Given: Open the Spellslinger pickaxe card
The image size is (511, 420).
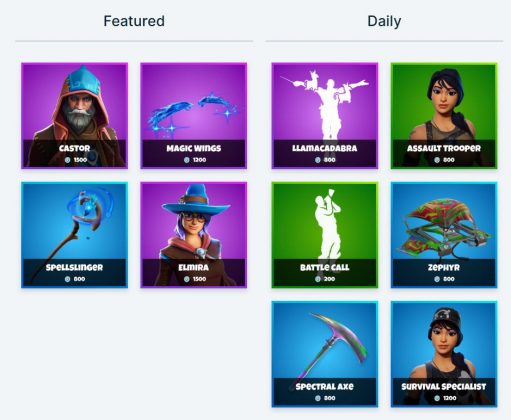Looking at the screenshot, I should [74, 235].
